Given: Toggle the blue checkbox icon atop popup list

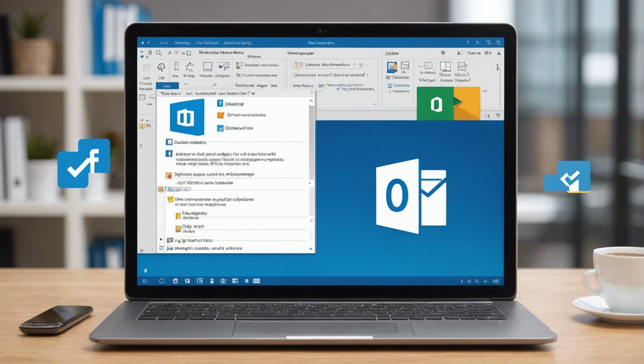Looking at the screenshot, I should tap(169, 142).
